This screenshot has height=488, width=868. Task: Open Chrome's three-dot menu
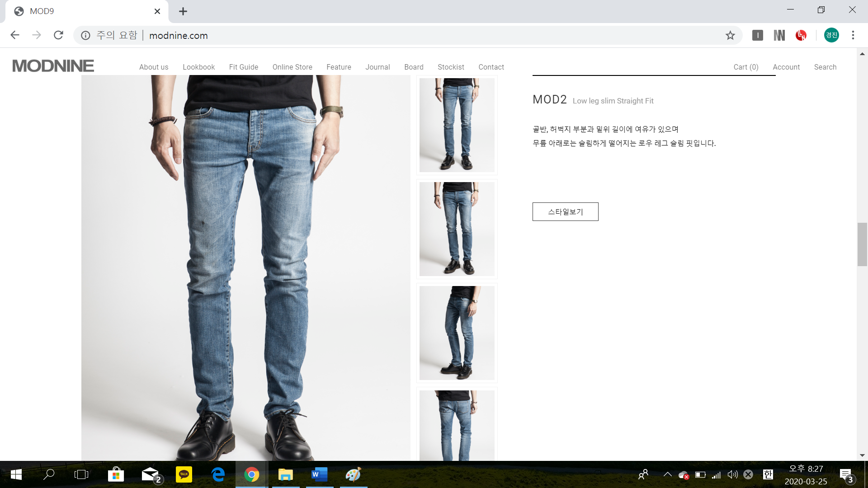[853, 35]
